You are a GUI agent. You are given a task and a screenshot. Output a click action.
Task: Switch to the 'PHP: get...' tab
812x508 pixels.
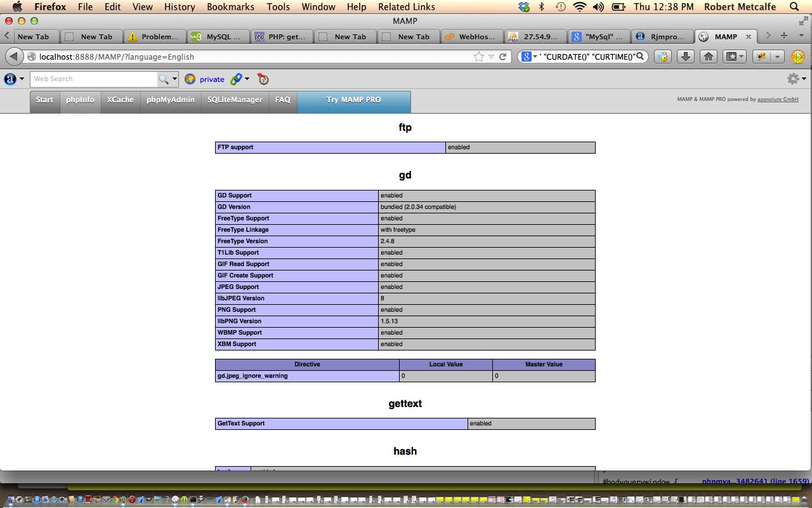282,36
